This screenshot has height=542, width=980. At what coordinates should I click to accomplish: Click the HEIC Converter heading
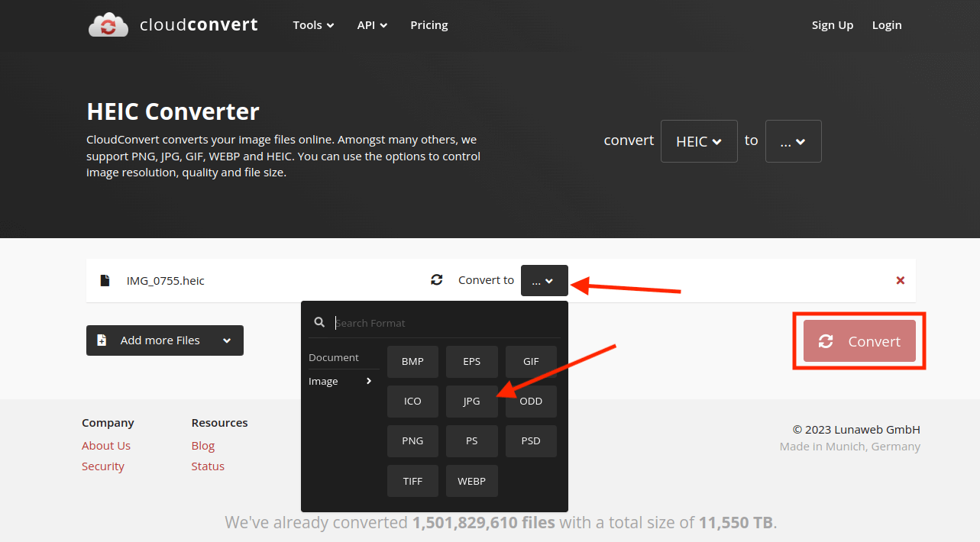pyautogui.click(x=173, y=112)
